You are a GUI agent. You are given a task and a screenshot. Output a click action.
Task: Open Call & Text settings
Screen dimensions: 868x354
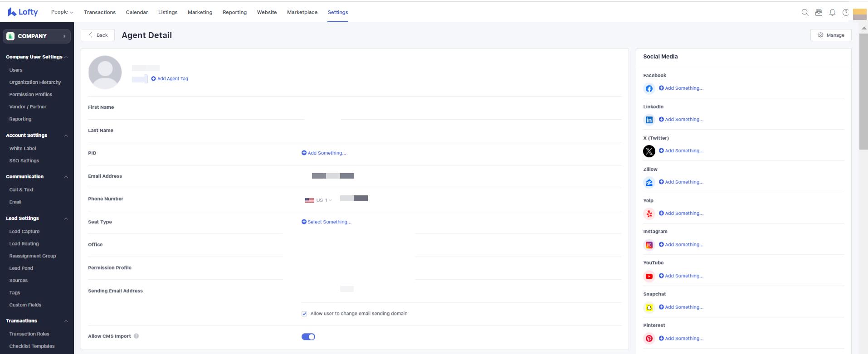[x=21, y=189]
